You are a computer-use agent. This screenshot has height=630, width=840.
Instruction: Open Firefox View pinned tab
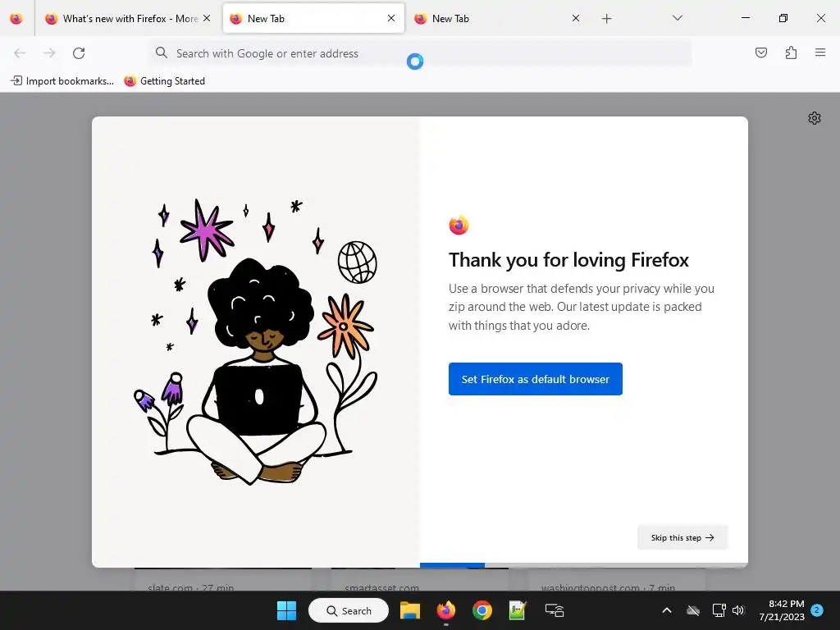16,19
